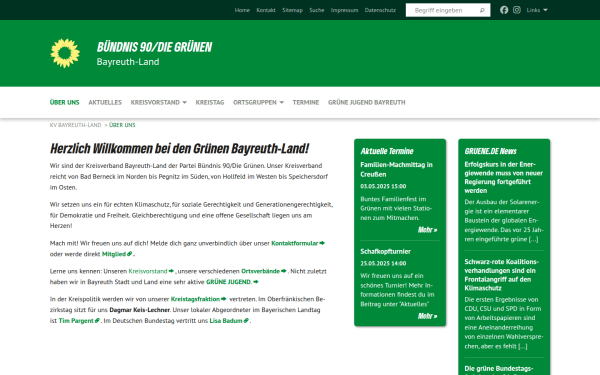Select Über uns in main navigation
The image size is (600, 375).
pyautogui.click(x=64, y=102)
